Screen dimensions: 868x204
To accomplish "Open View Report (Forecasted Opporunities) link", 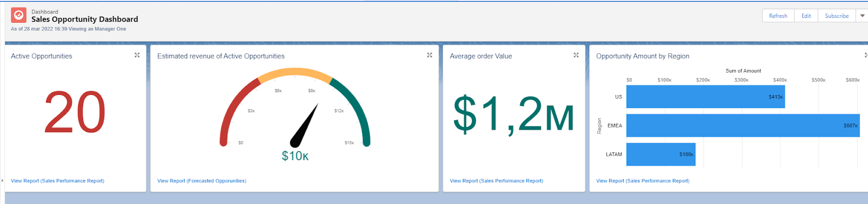I will (x=202, y=181).
